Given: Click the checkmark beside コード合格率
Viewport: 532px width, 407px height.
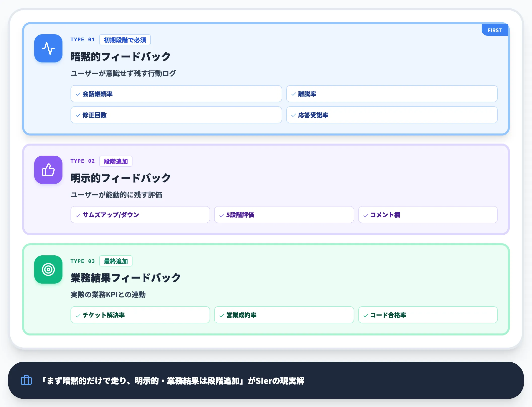Looking at the screenshot, I should (x=366, y=316).
